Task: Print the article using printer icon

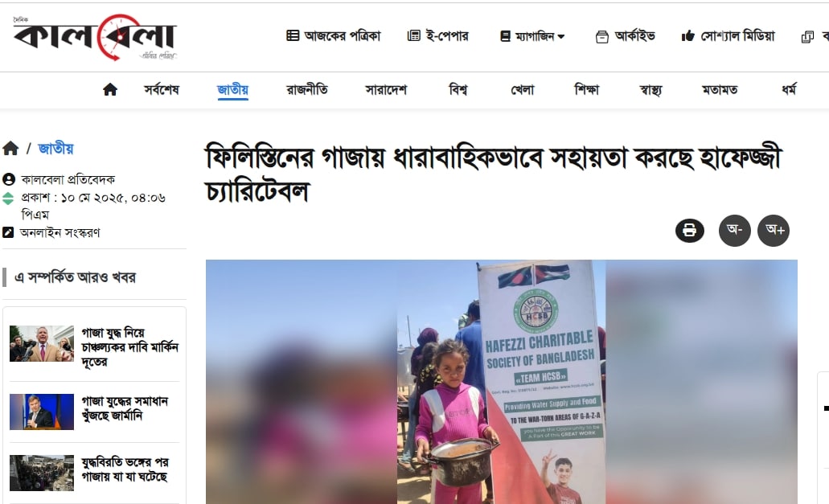Action: pyautogui.click(x=689, y=231)
